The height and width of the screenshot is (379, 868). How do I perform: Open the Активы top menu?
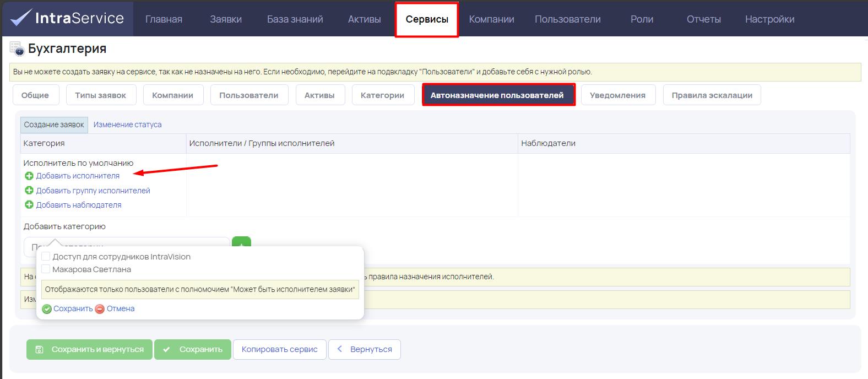pyautogui.click(x=365, y=19)
